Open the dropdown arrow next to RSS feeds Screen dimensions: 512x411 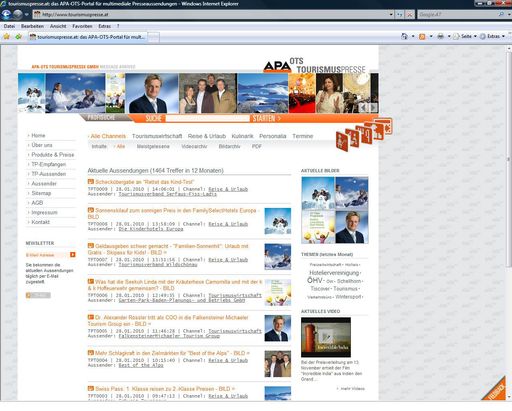tap(431, 36)
